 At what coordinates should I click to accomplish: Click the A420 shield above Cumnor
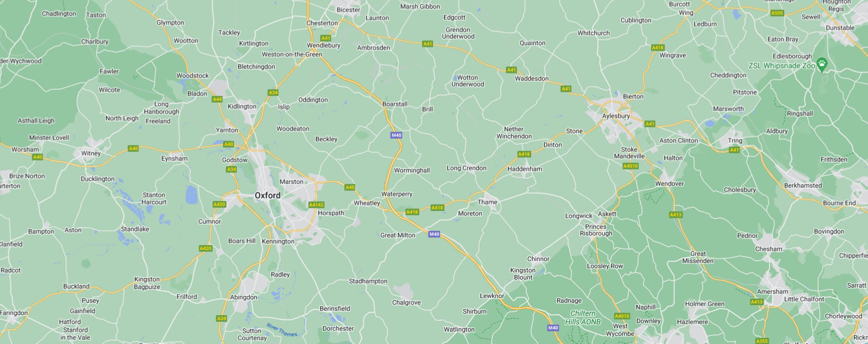coord(219,204)
